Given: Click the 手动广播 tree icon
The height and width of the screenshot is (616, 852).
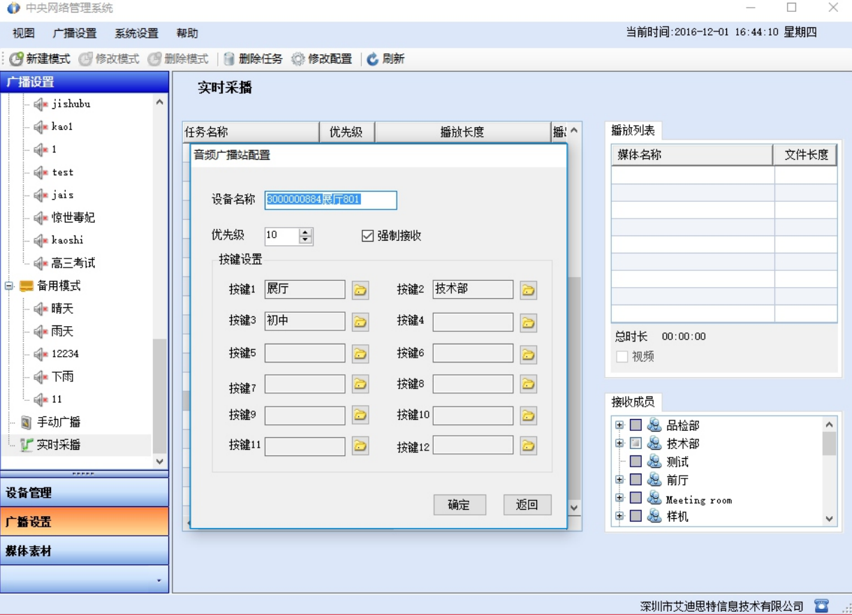Looking at the screenshot, I should point(27,423).
